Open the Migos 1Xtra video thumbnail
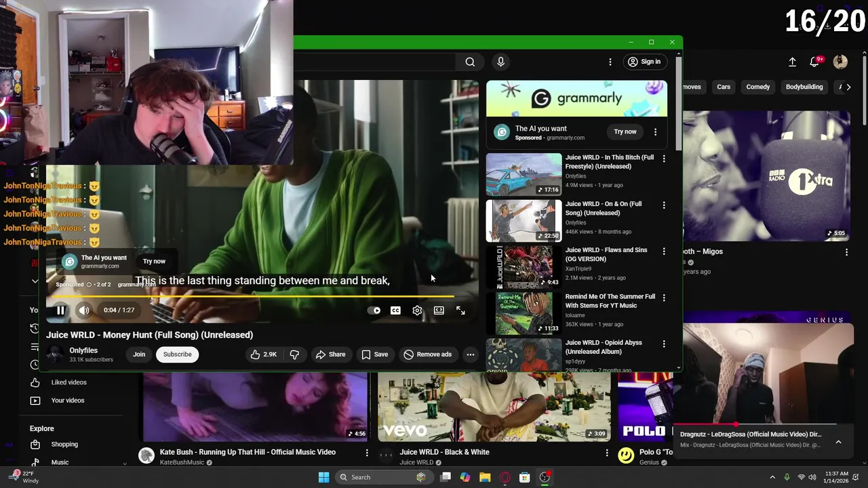The image size is (868, 488). (766, 176)
